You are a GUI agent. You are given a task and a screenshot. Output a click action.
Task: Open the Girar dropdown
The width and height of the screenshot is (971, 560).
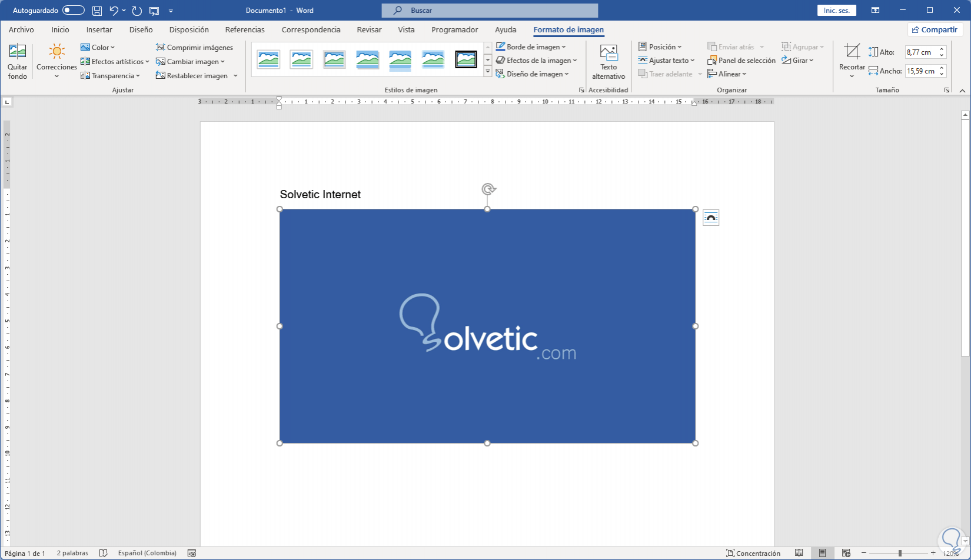(797, 61)
